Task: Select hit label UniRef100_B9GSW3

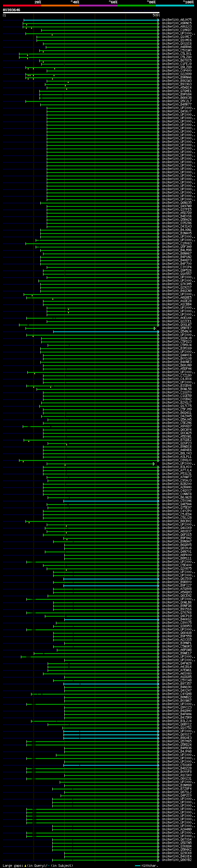Action: point(177,81)
